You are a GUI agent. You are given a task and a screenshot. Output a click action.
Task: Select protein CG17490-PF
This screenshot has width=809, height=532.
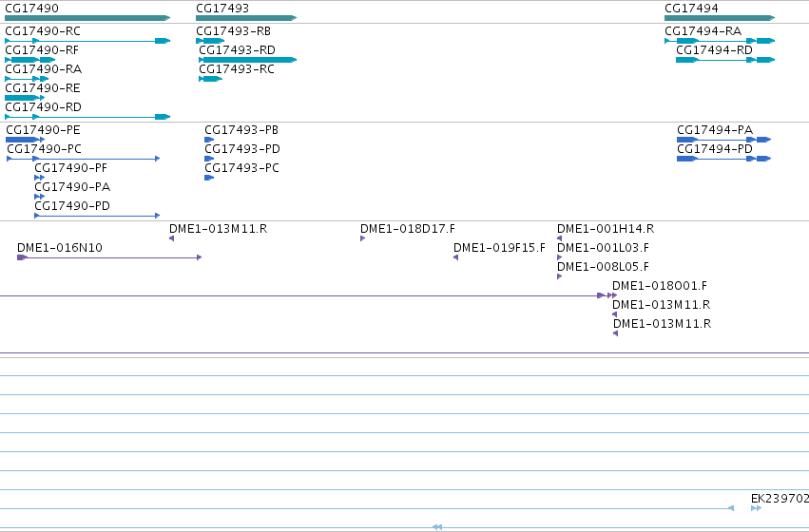pos(71,168)
